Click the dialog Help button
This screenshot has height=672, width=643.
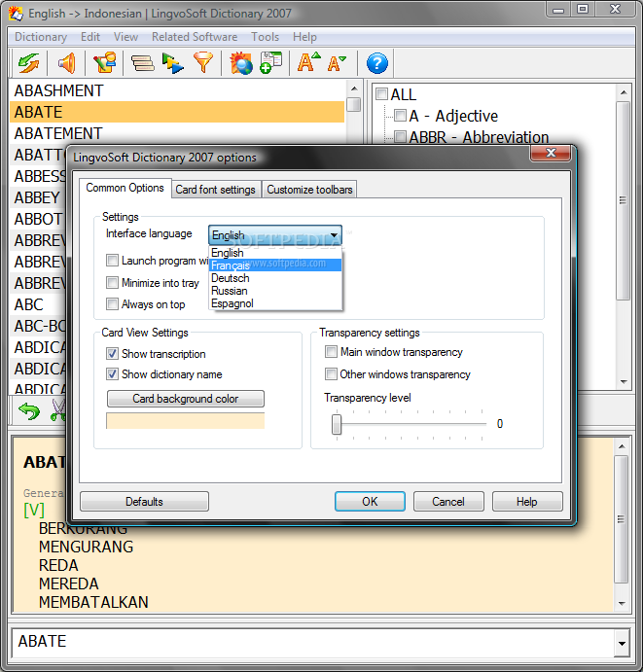(527, 502)
